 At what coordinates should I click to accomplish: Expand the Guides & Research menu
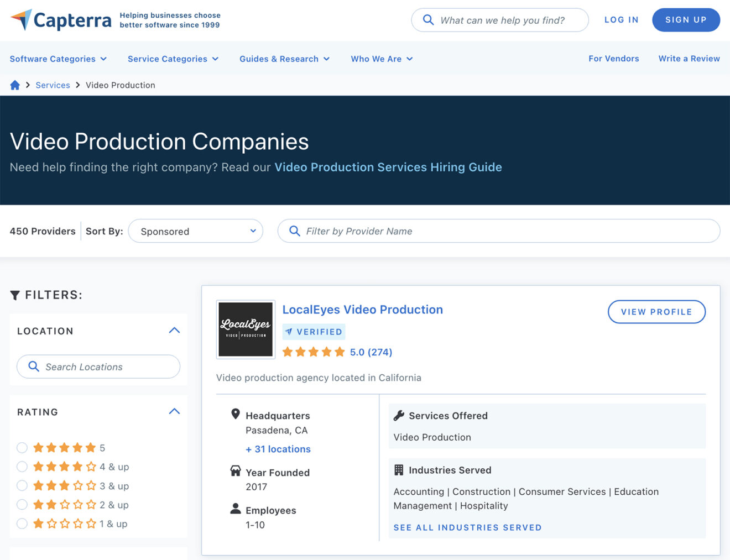[x=285, y=59]
